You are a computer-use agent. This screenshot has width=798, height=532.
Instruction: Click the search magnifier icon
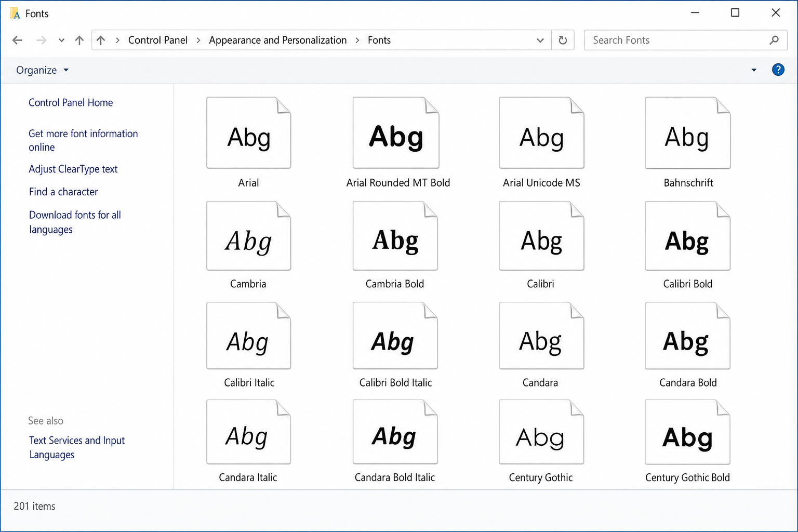tap(774, 40)
